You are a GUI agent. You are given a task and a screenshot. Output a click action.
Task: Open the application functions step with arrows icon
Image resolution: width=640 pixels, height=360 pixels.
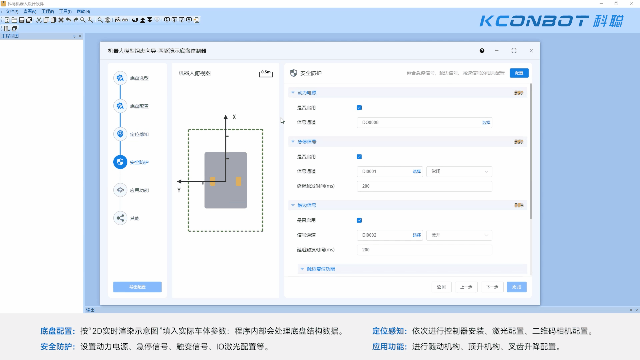click(x=120, y=190)
